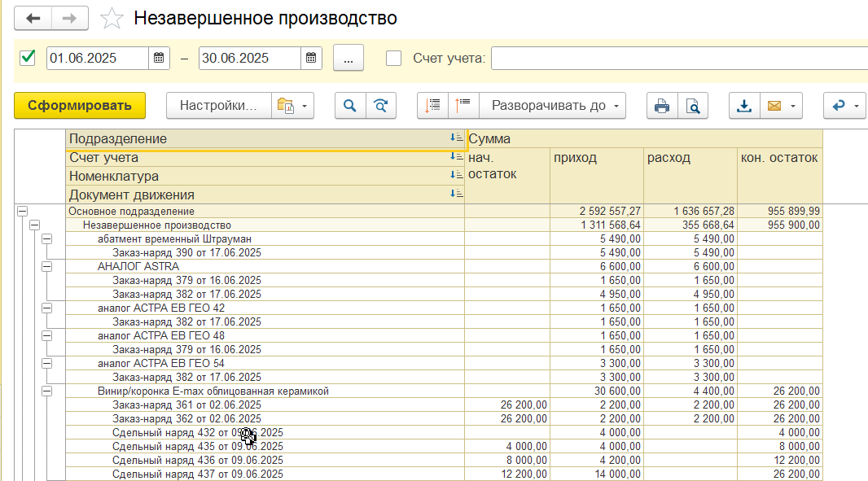Click the нач. остаток column header
This screenshot has width=868, height=481.
coord(507,176)
